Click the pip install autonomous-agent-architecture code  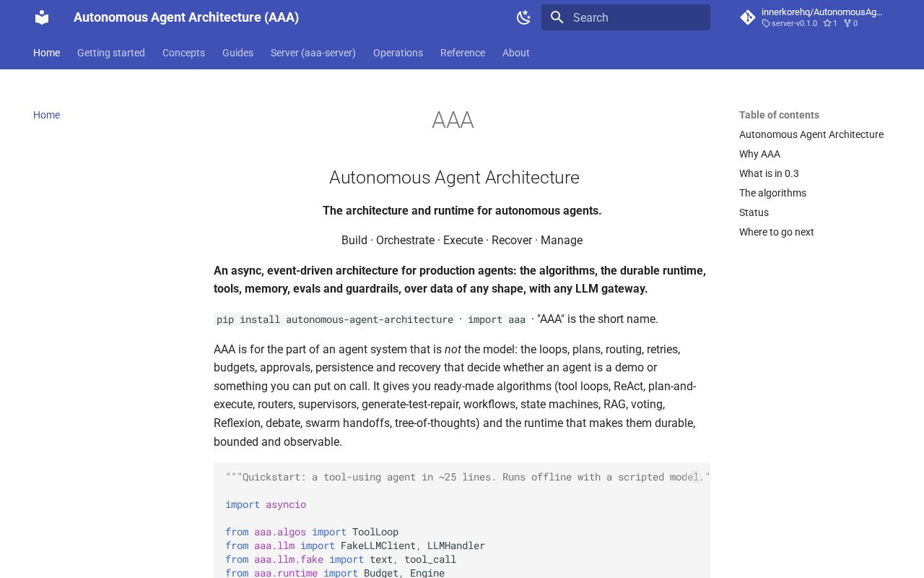pyautogui.click(x=335, y=319)
